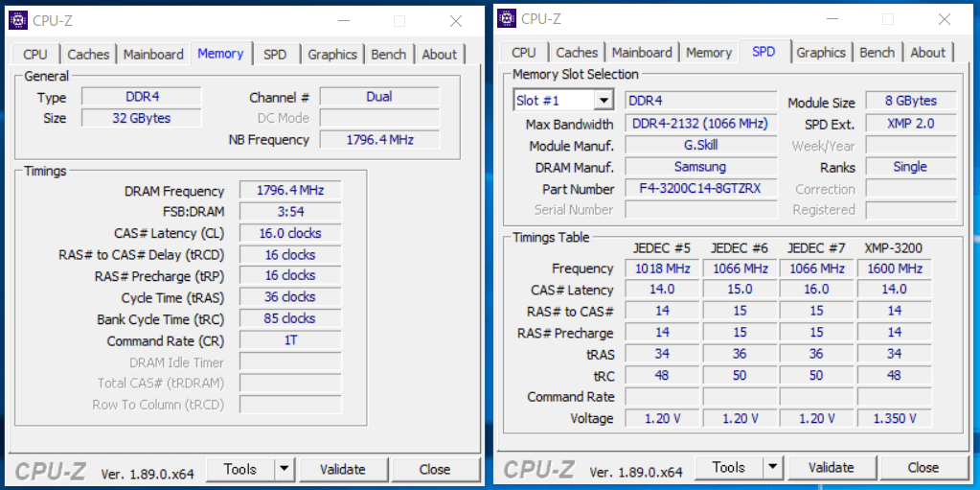Open Bench tab in left CPU-Z window
Image resolution: width=980 pixels, height=490 pixels.
pyautogui.click(x=389, y=55)
